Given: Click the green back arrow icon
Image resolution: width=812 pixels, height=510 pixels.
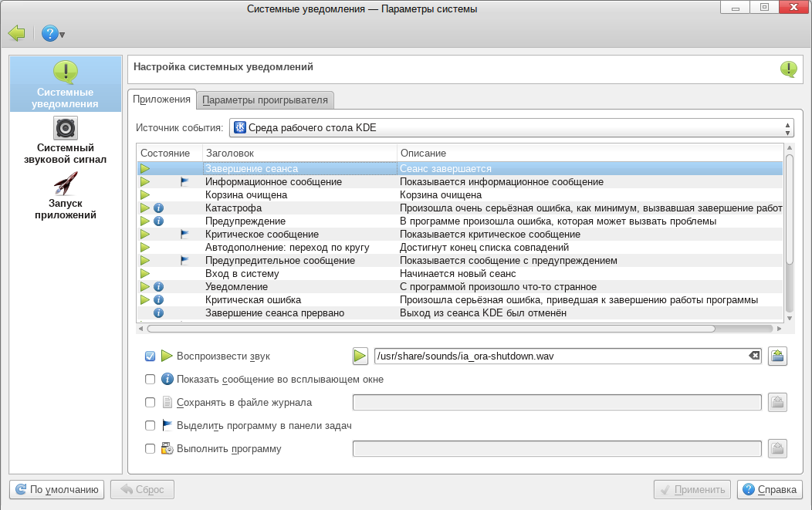Looking at the screenshot, I should click(16, 34).
